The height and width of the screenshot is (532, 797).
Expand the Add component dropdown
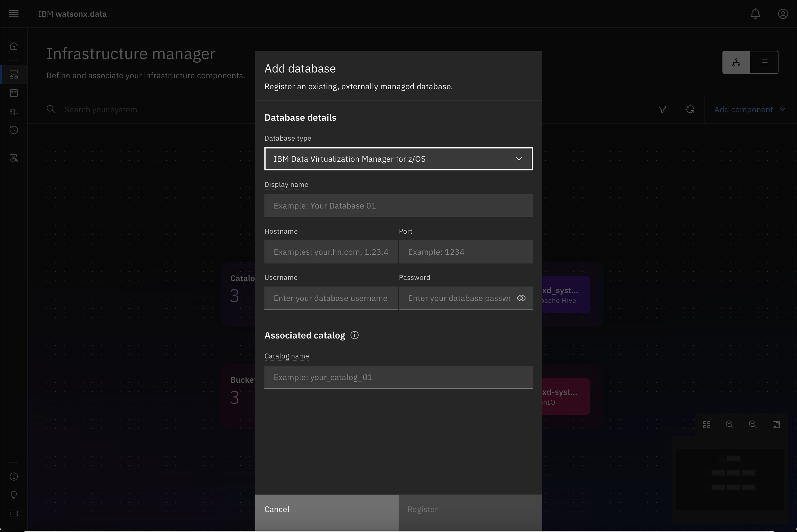[x=750, y=109]
